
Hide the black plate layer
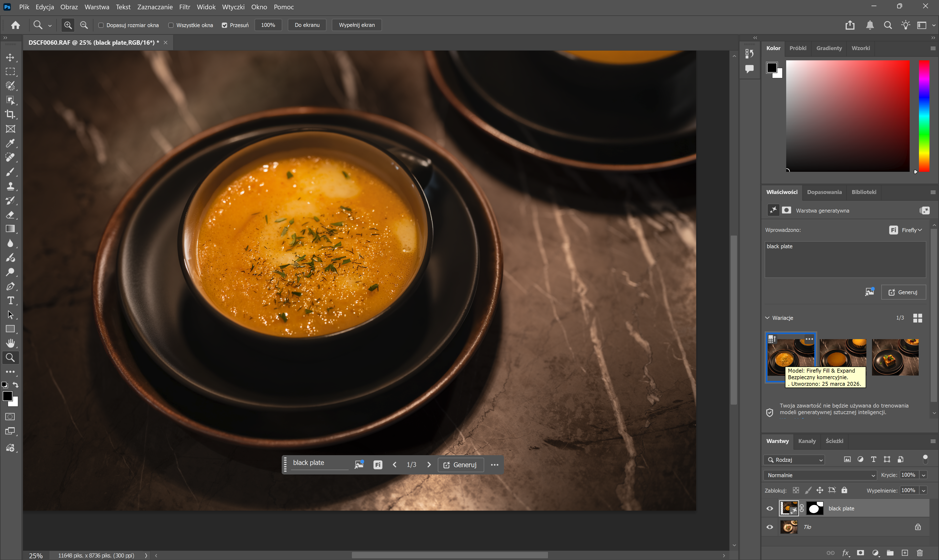point(770,508)
